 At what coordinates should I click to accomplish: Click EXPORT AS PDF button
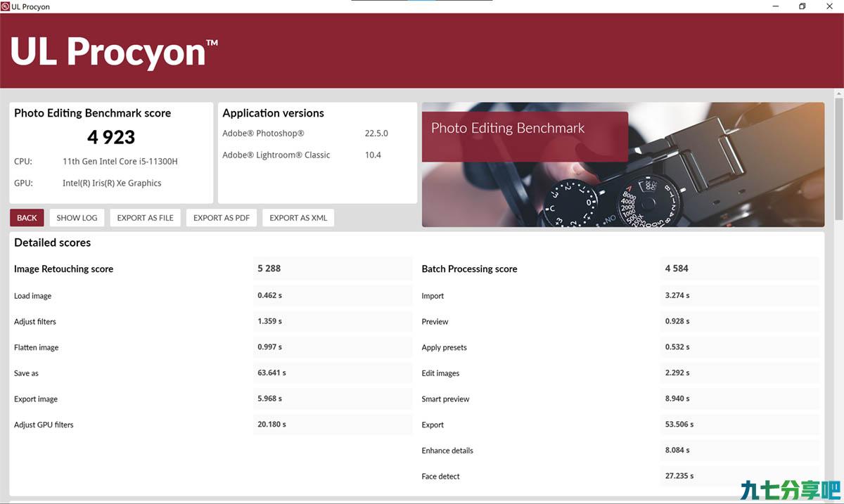pyautogui.click(x=222, y=218)
